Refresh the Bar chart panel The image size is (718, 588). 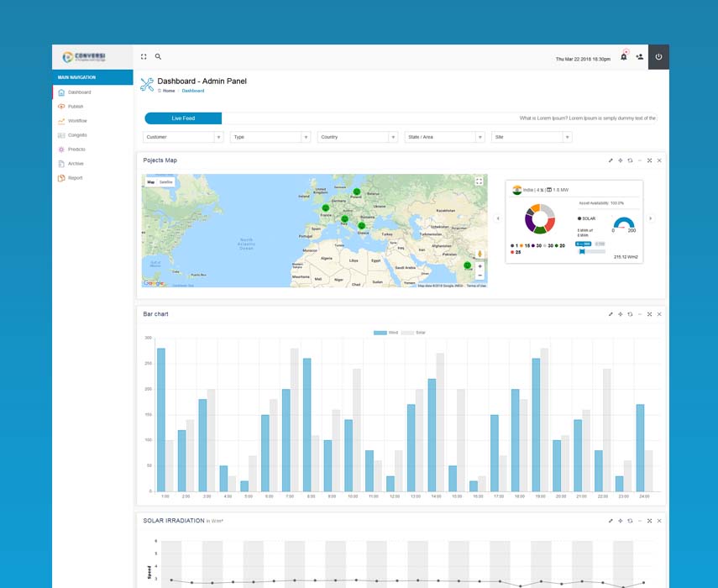(x=630, y=314)
